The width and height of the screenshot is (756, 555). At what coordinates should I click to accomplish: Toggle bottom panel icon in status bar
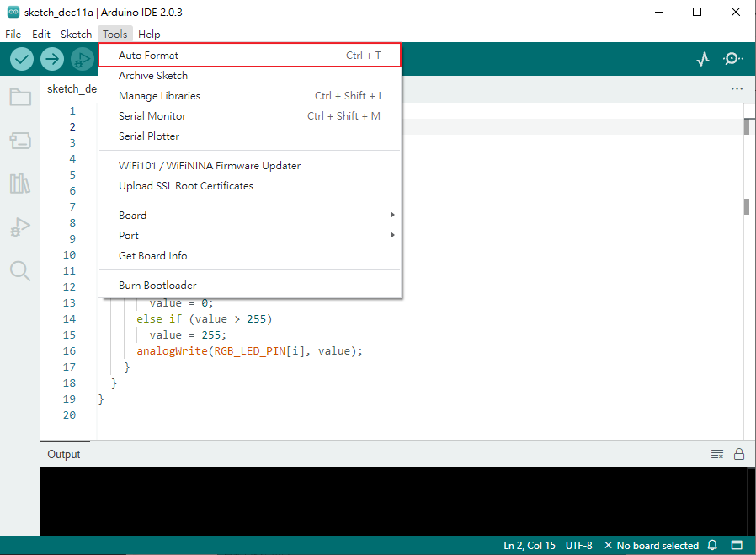[737, 546]
